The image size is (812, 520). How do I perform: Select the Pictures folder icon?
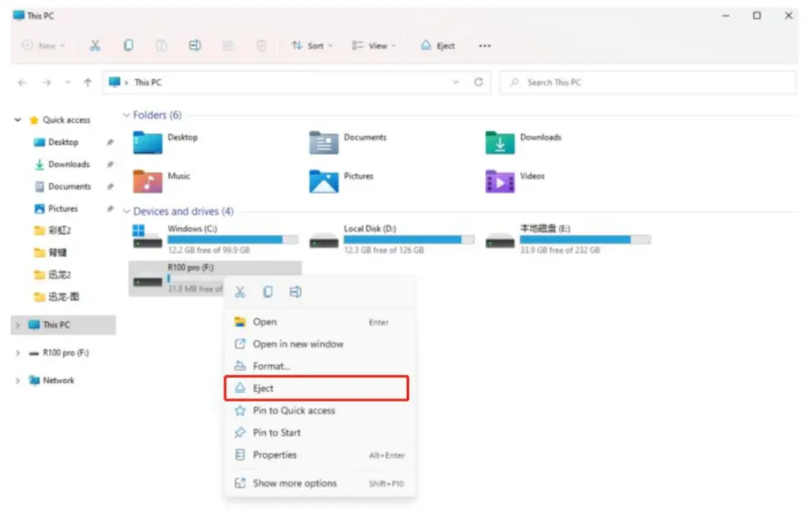coord(324,181)
